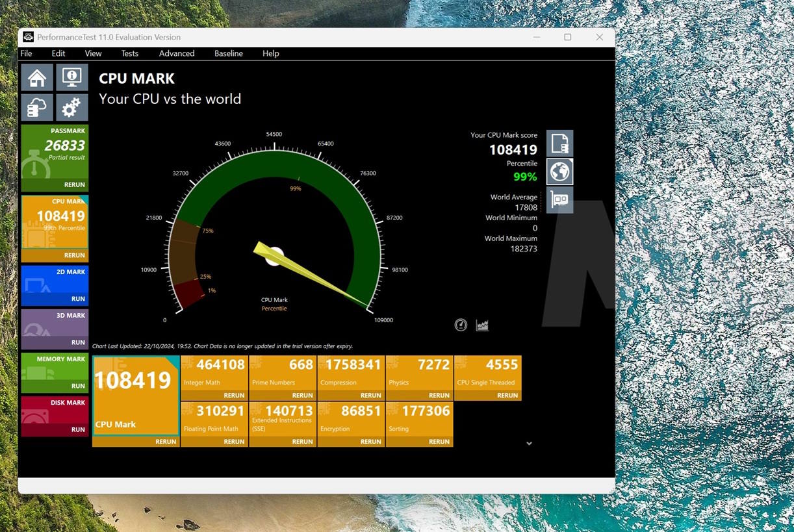The width and height of the screenshot is (794, 532).
Task: Click the results document icon beside the score
Action: tap(559, 144)
